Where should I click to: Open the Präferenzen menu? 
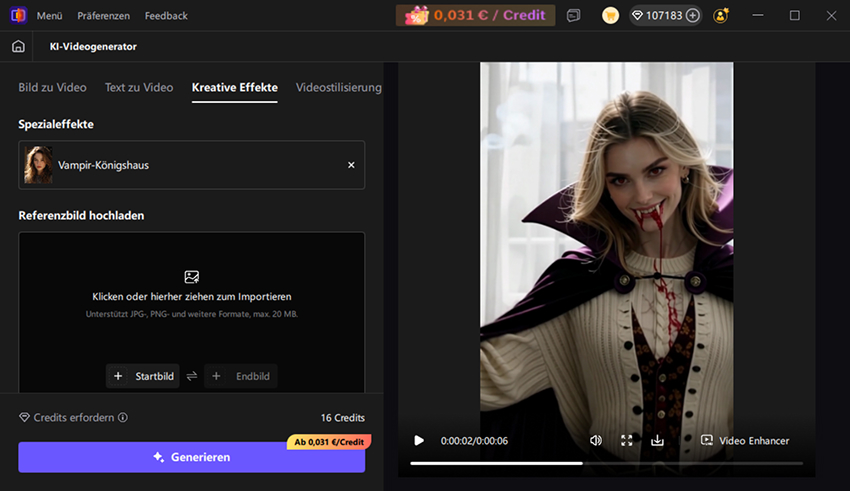(x=104, y=16)
